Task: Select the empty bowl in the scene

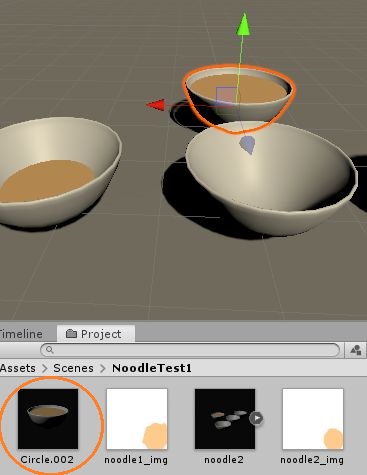Action: coord(271,177)
